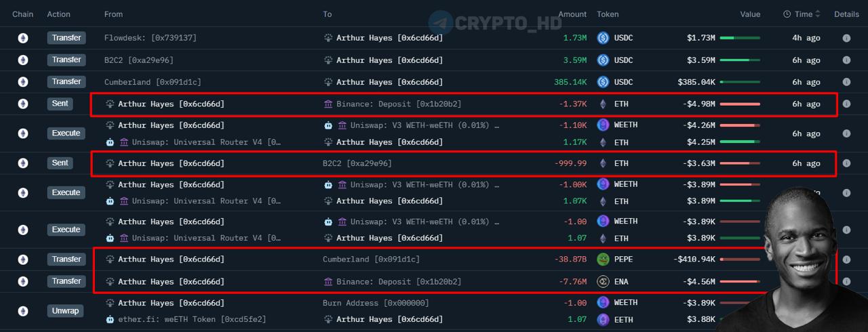Click the To column header
Image resolution: width=868 pixels, height=332 pixels.
click(328, 14)
